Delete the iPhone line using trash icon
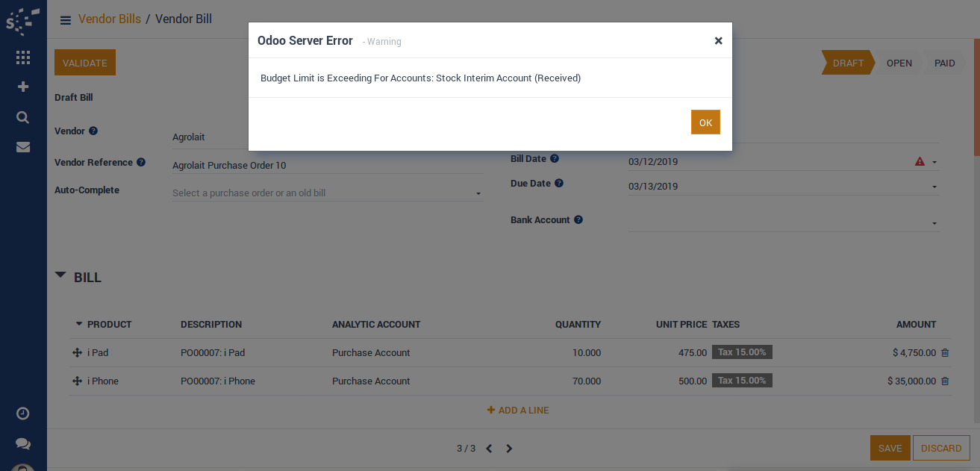The image size is (980, 471). (x=945, y=381)
